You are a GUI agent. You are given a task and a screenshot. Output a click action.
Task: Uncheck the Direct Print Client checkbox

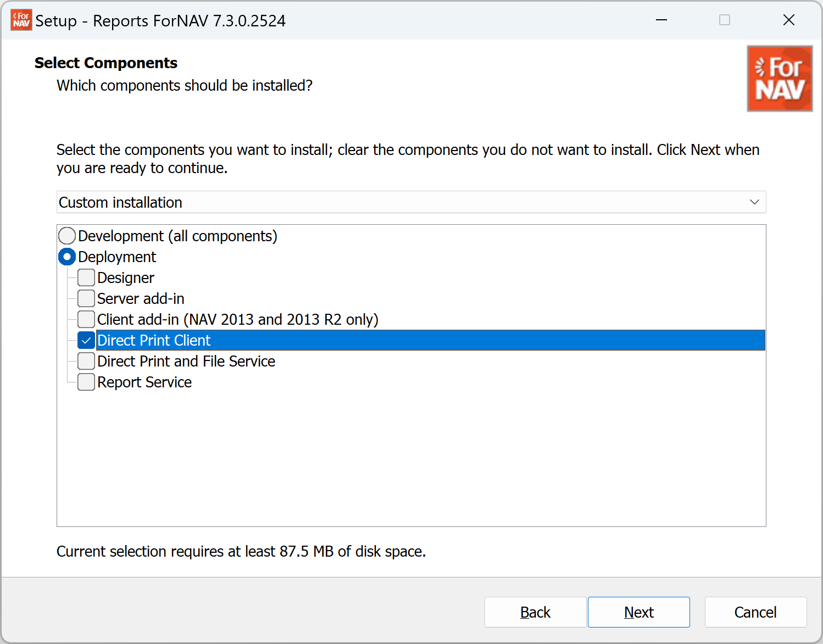[x=86, y=340]
